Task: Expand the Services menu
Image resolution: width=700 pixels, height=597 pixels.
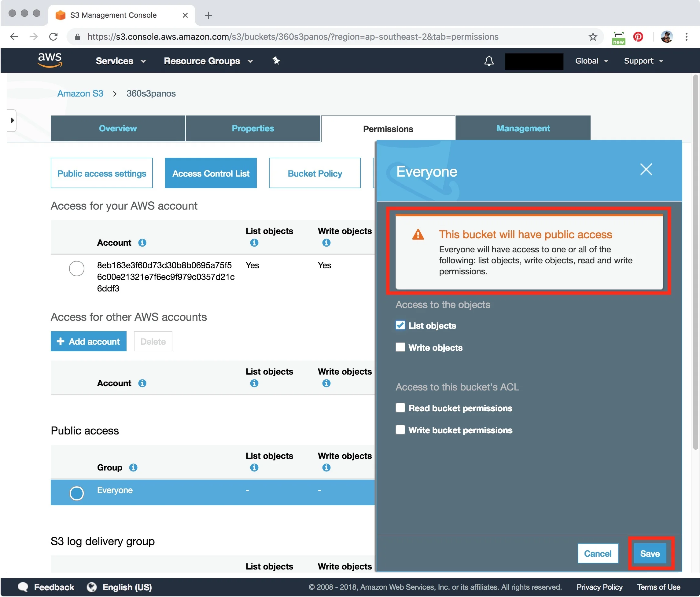Action: point(121,61)
